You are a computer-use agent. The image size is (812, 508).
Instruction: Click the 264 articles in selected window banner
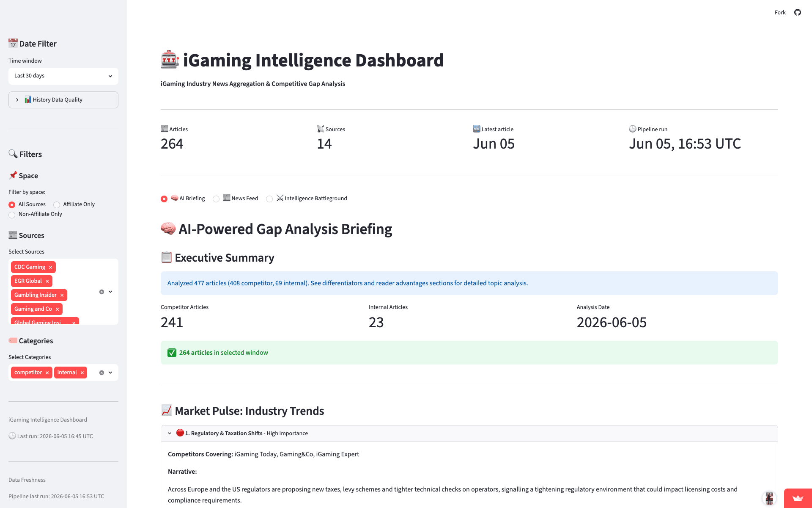469,353
